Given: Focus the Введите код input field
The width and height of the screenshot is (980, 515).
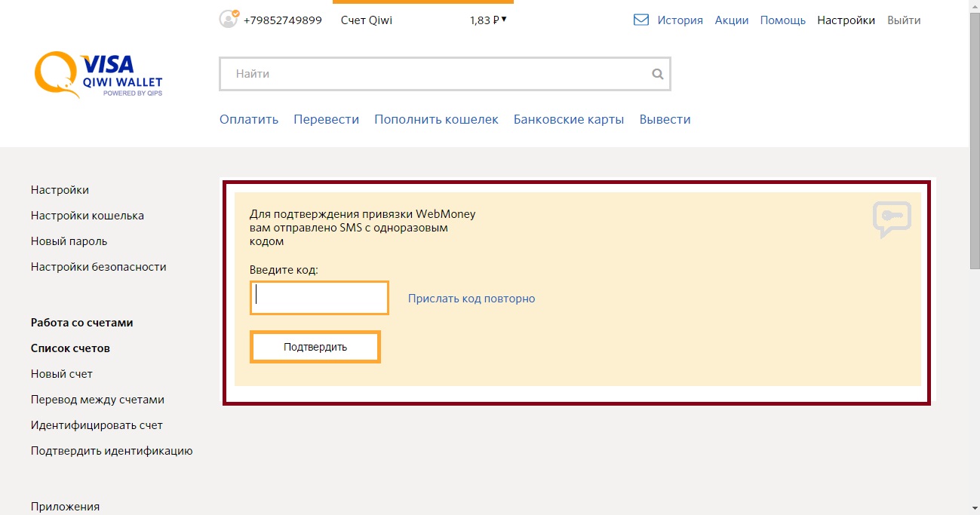Looking at the screenshot, I should 319,298.
